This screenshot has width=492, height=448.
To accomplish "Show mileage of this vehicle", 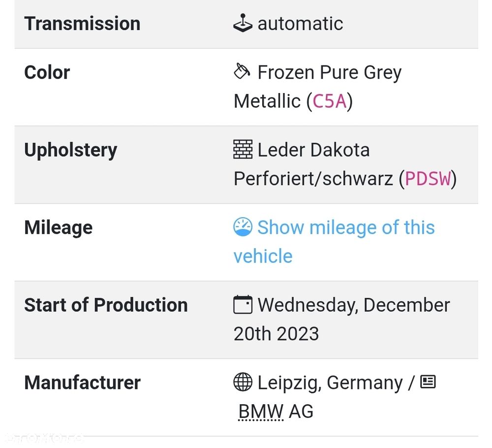I will [334, 241].
